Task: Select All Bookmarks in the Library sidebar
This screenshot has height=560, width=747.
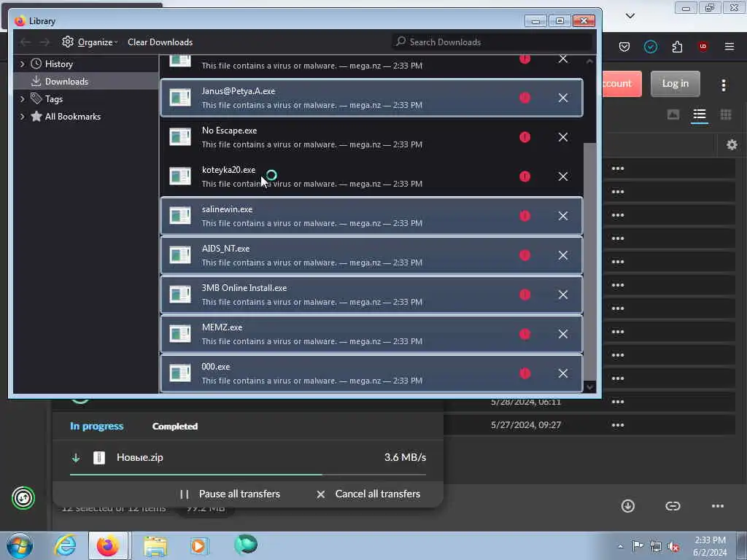Action: tap(72, 117)
